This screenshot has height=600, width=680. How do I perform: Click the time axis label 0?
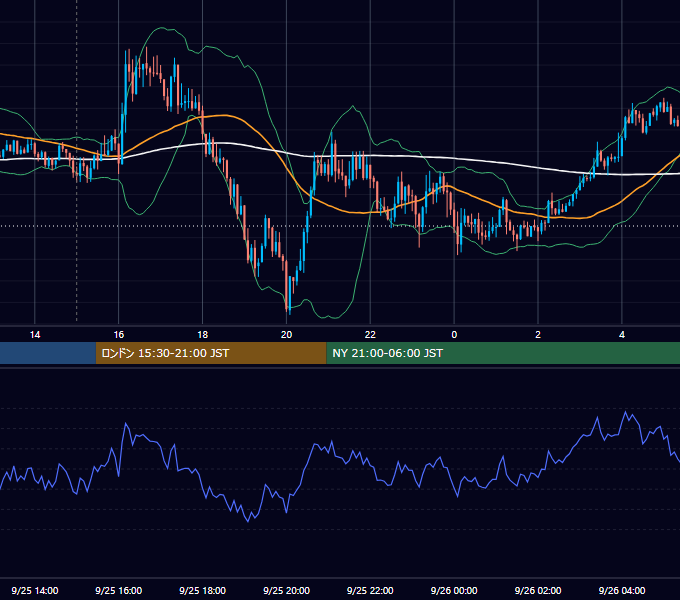pyautogui.click(x=454, y=335)
